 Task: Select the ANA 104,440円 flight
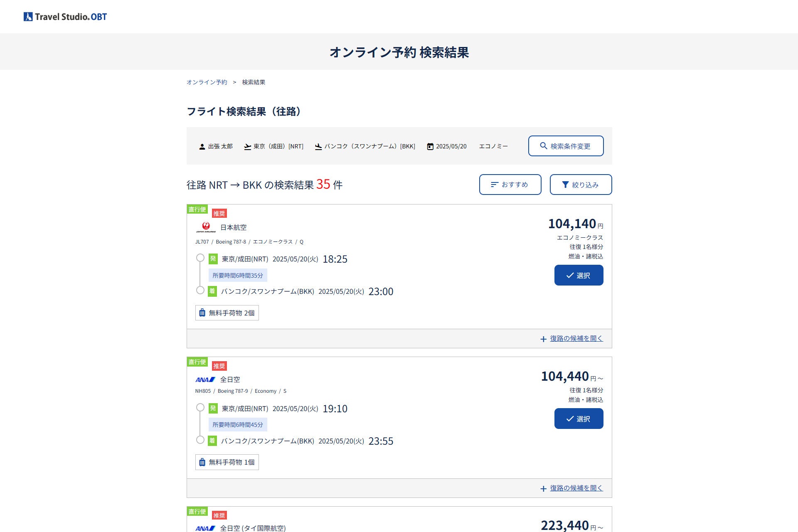click(x=579, y=419)
